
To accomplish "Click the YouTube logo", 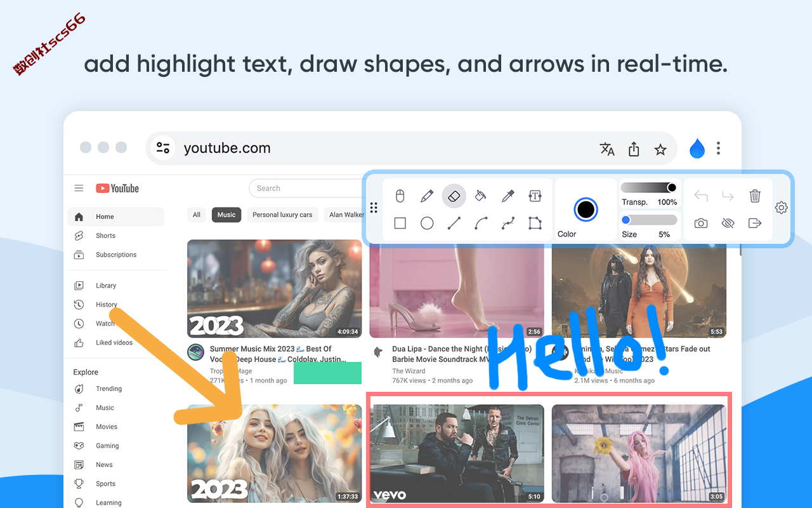I will coord(117,188).
